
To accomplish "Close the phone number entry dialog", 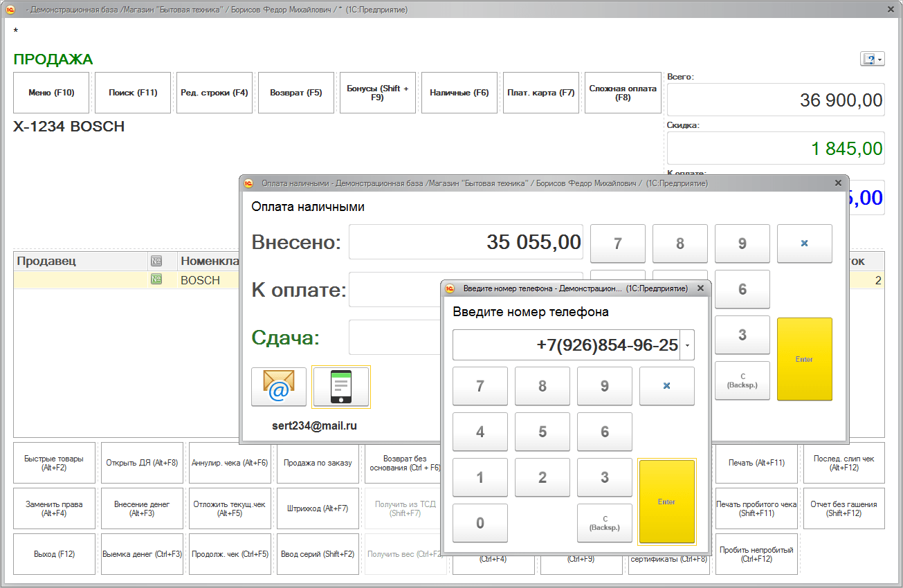I will [700, 288].
